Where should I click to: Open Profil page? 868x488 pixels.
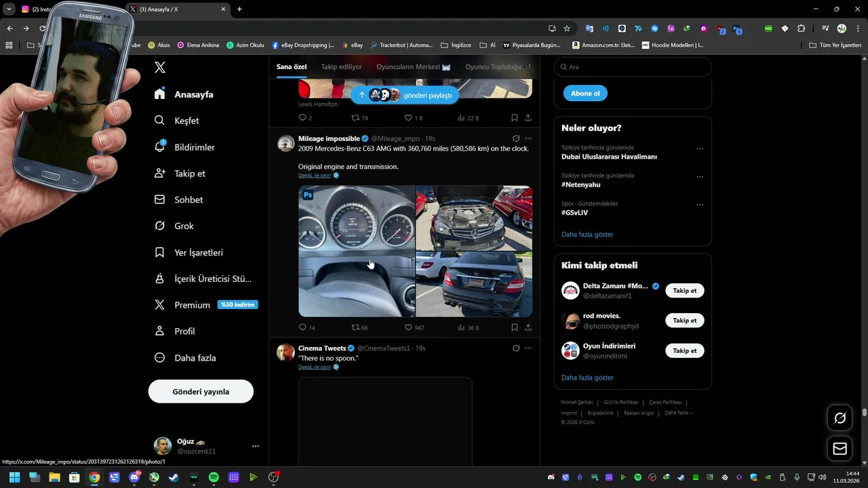[x=174, y=331]
